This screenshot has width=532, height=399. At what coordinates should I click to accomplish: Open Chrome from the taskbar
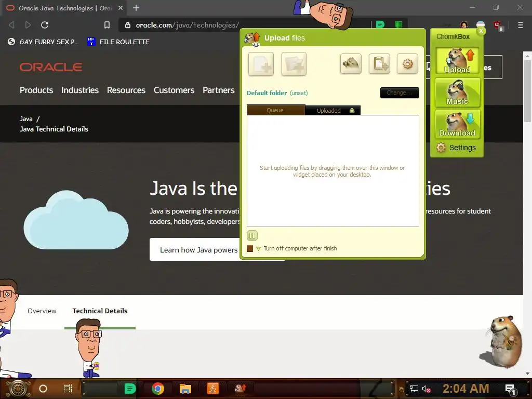(x=158, y=389)
